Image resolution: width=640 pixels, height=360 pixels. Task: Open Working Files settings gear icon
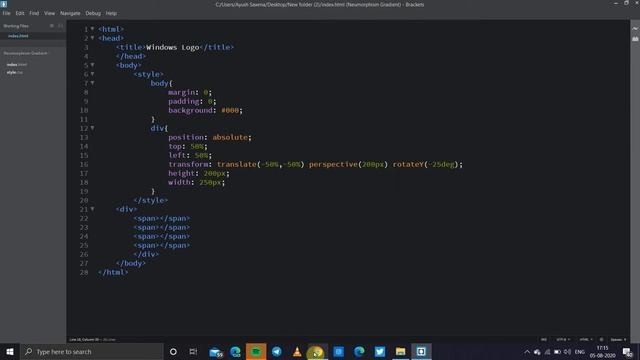pyautogui.click(x=52, y=26)
